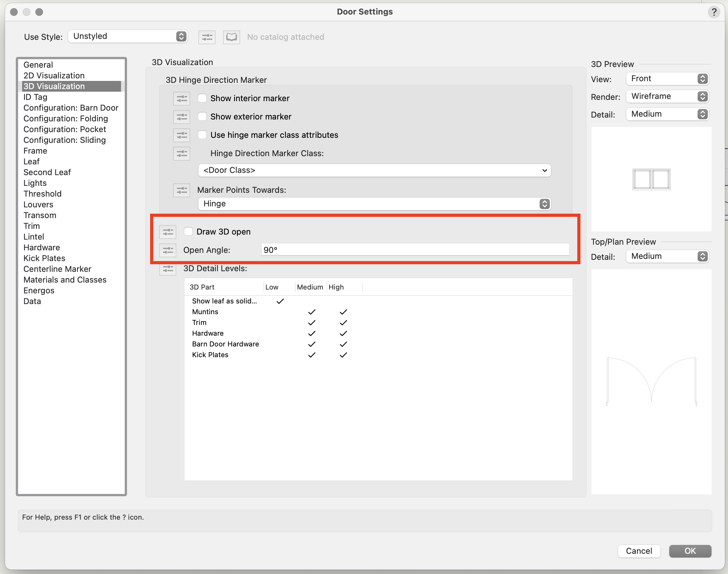Click transfer icon beside Use hinge marker class attributes
Viewport: 728px width, 574px height.
pyautogui.click(x=181, y=135)
